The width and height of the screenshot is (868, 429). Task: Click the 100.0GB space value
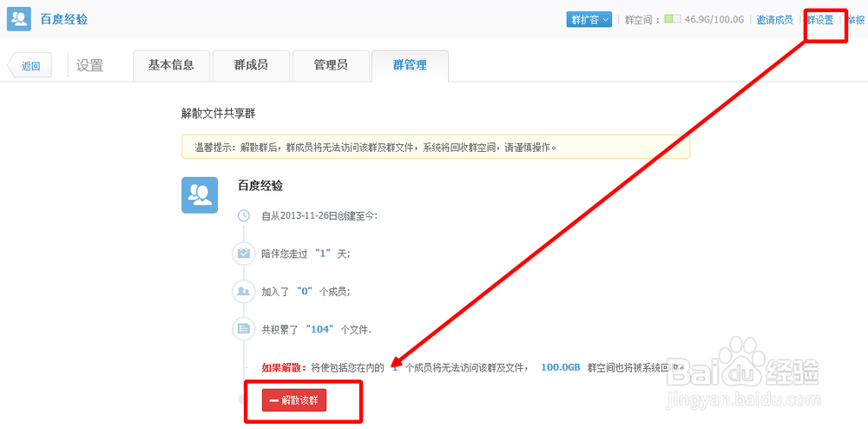pos(560,367)
